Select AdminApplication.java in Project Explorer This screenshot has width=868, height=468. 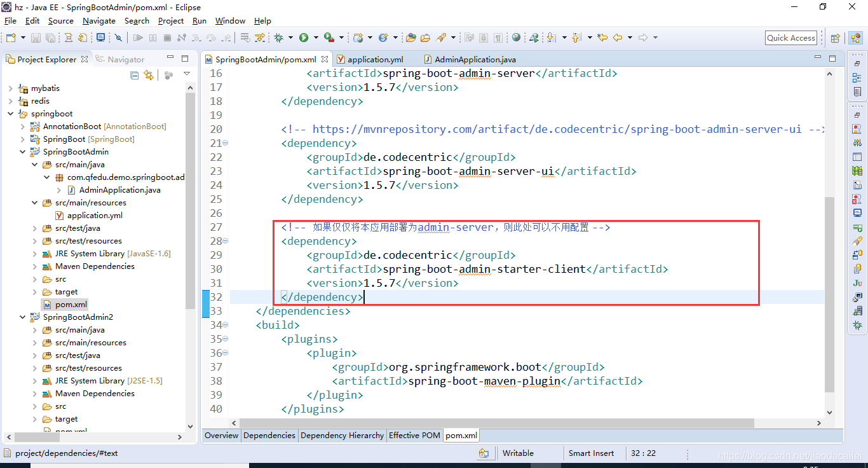(x=119, y=190)
